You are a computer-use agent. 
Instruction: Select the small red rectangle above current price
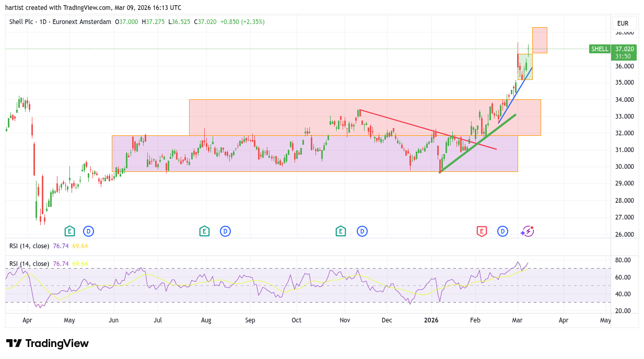540,40
